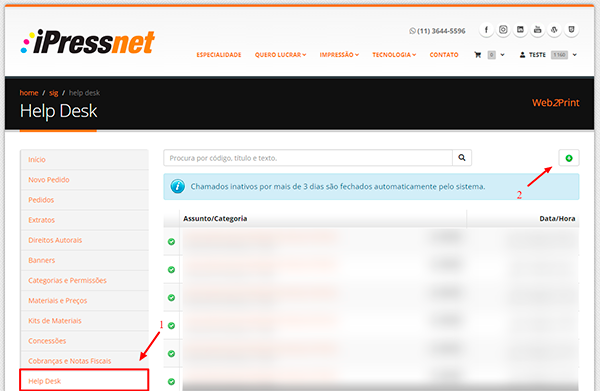Focus the ticket search input field
Screen dimensions: 600x391
[308, 158]
